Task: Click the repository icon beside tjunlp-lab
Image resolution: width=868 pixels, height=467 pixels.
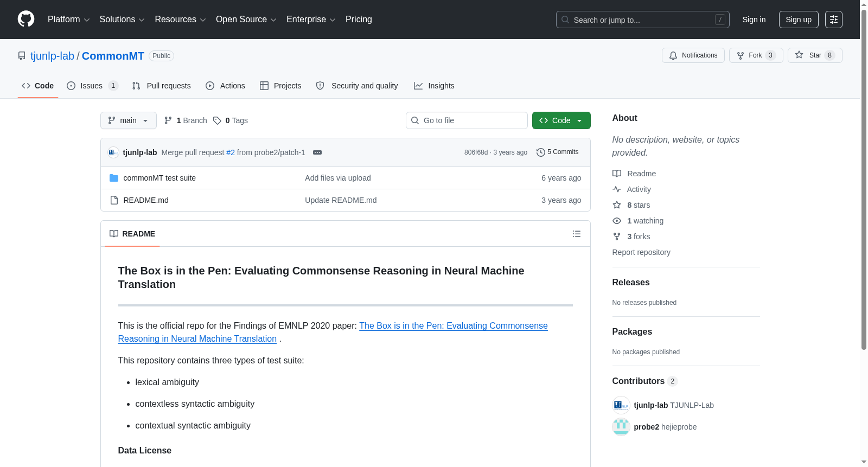Action: (x=22, y=56)
